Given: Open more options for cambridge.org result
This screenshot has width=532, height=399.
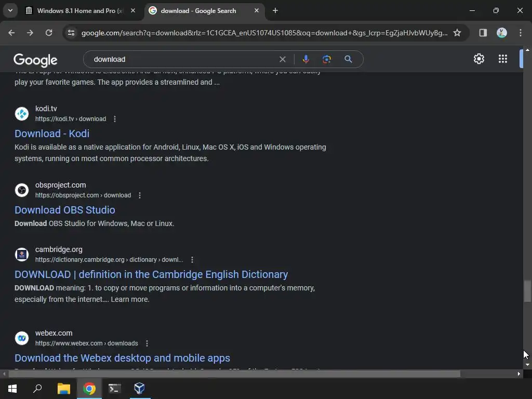Looking at the screenshot, I should 192,260.
